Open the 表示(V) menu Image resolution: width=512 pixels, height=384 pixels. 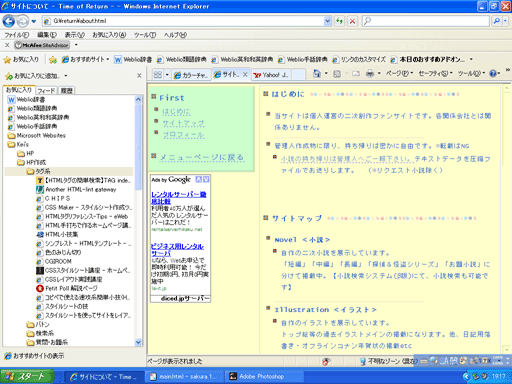coord(75,35)
